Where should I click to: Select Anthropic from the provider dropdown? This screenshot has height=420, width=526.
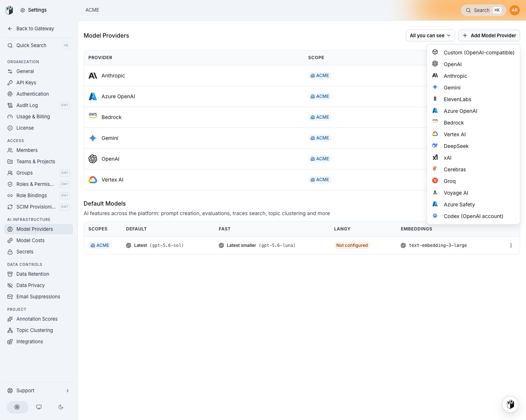click(473, 76)
